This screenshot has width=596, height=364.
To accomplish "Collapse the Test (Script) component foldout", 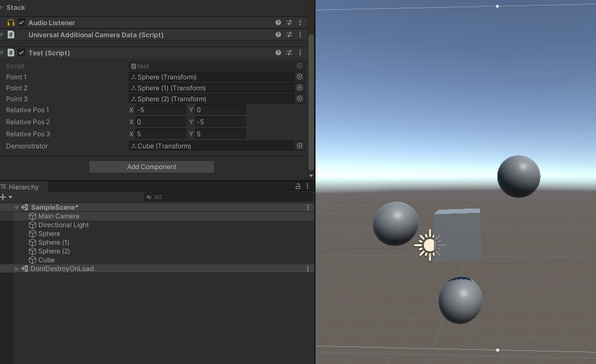I will click(2, 53).
